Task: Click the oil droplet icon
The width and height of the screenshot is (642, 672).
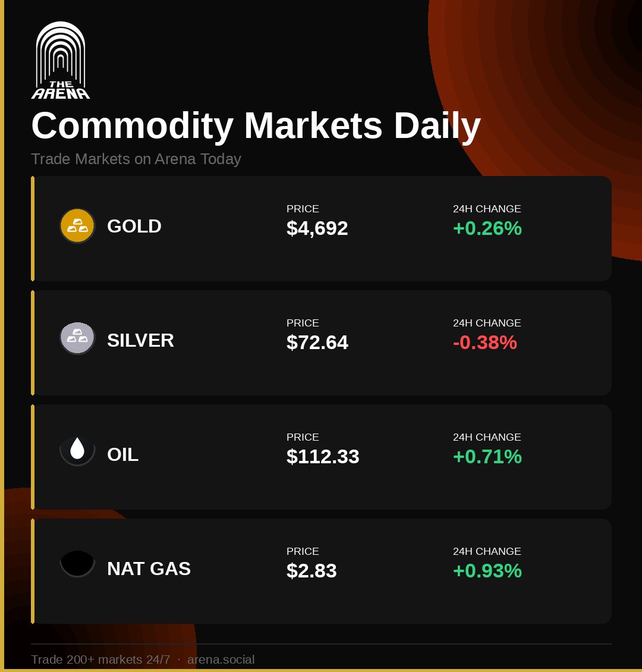Action: point(77,450)
